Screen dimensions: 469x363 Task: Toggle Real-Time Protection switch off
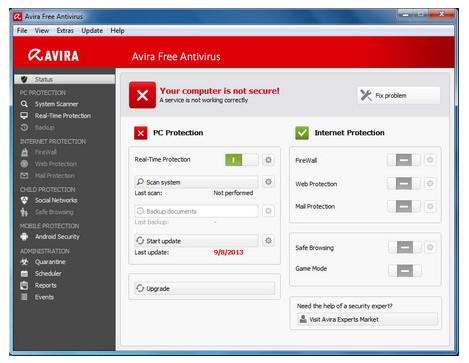tap(242, 160)
